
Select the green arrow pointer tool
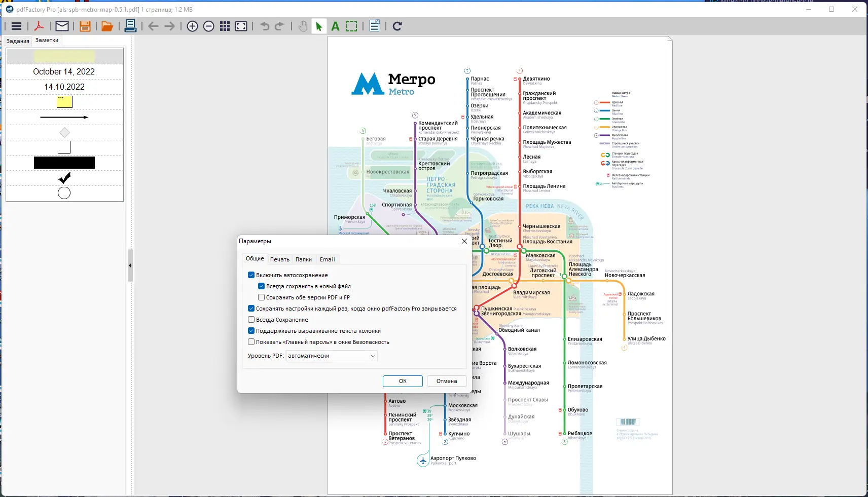click(x=319, y=26)
